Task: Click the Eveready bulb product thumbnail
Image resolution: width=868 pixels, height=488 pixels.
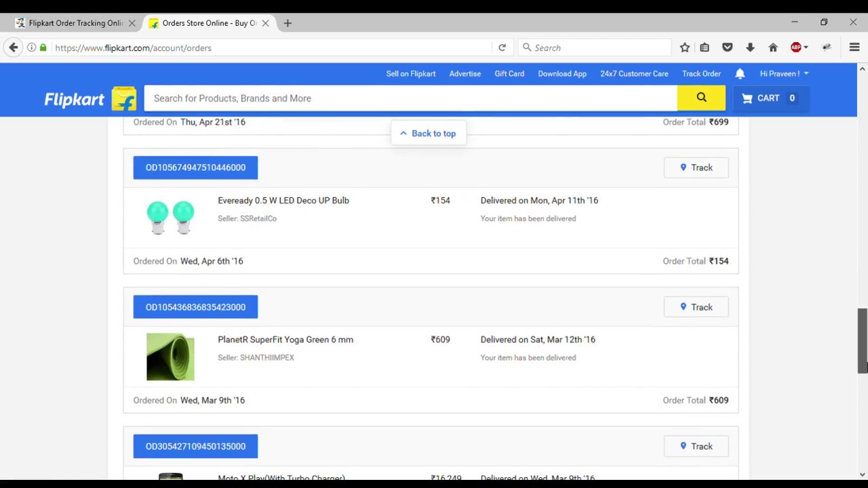Action: 170,217
